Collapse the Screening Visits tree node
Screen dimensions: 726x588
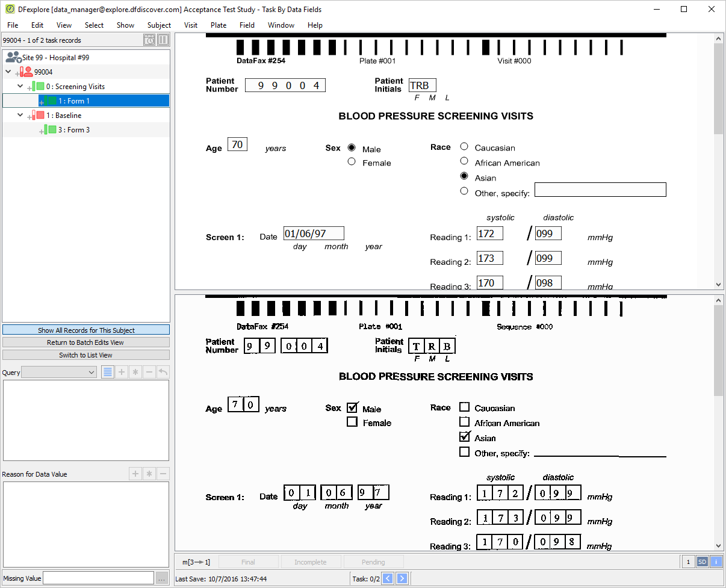(x=20, y=86)
